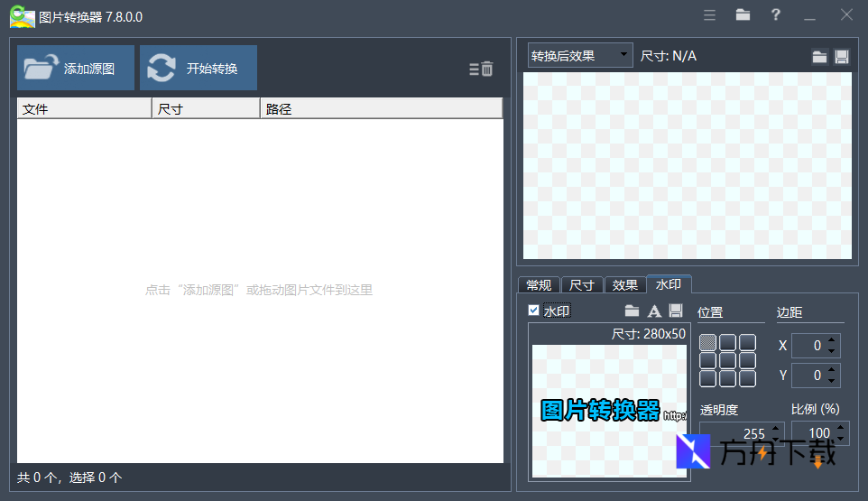The image size is (868, 501).
Task: Open image via preview panel folder icon
Action: point(819,57)
